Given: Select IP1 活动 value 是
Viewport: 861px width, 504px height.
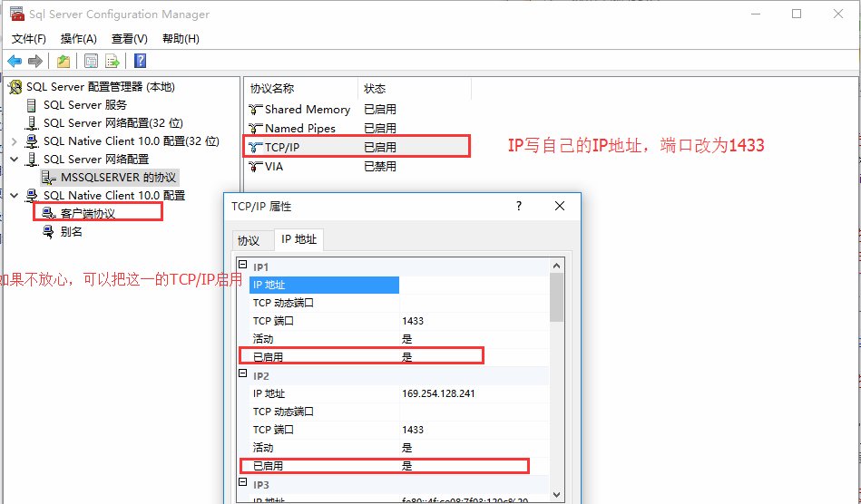Looking at the screenshot, I should (x=406, y=339).
